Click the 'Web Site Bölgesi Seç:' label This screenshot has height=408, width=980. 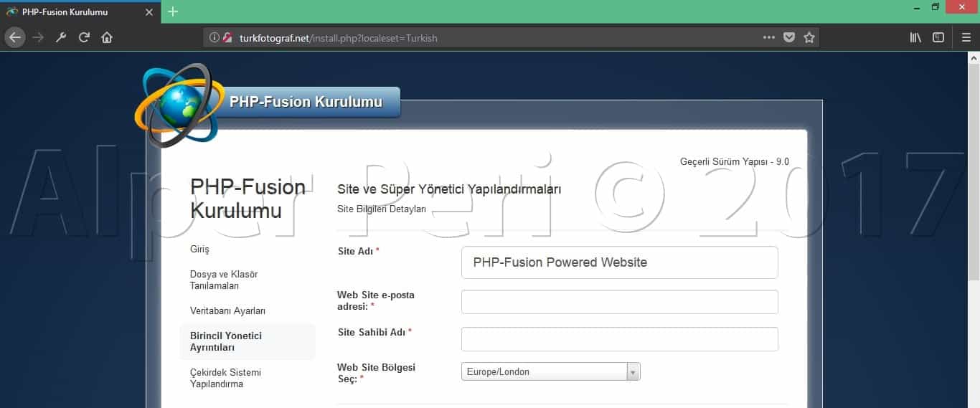(x=376, y=373)
